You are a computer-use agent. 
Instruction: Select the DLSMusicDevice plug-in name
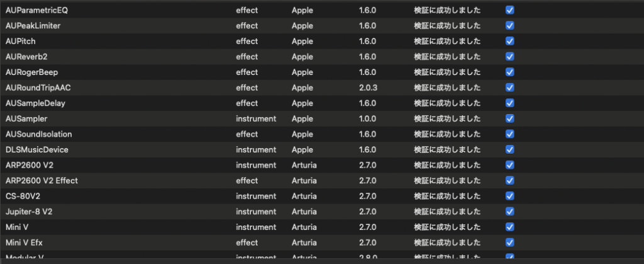pos(36,149)
